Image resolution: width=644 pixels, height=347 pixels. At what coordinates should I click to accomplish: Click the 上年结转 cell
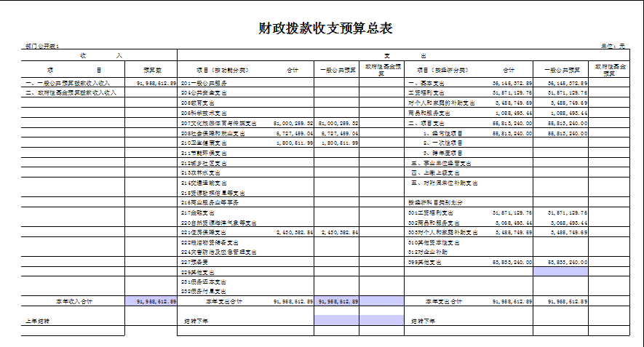36,320
